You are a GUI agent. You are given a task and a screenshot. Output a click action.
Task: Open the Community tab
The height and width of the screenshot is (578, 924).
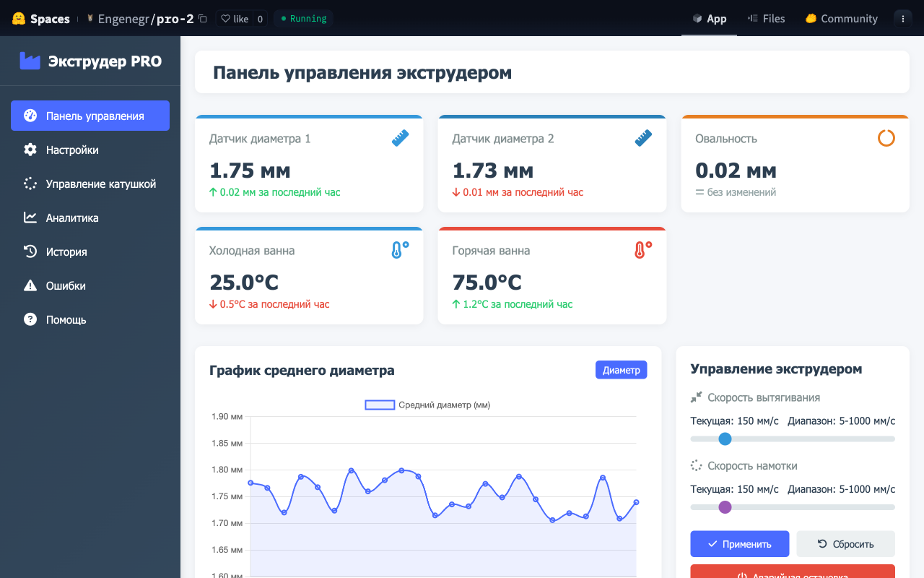pyautogui.click(x=841, y=19)
